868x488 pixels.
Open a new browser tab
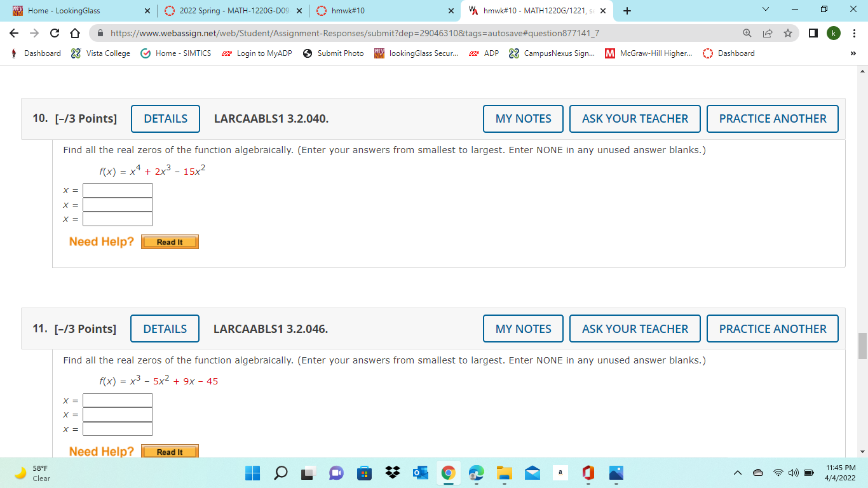pyautogui.click(x=627, y=11)
